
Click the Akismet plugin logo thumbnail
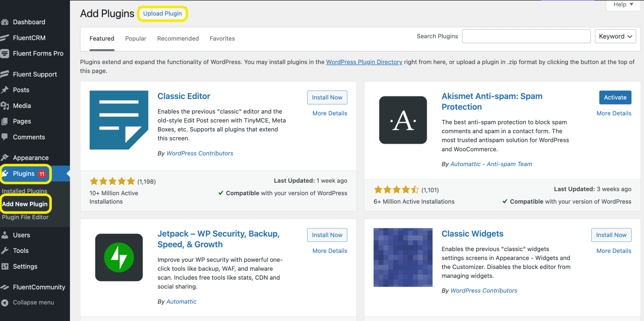click(x=403, y=120)
